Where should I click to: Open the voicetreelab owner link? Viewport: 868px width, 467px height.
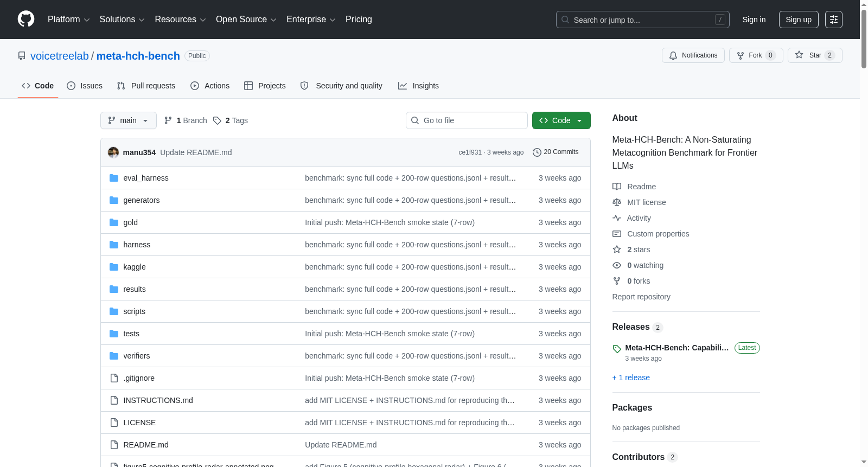tap(60, 56)
